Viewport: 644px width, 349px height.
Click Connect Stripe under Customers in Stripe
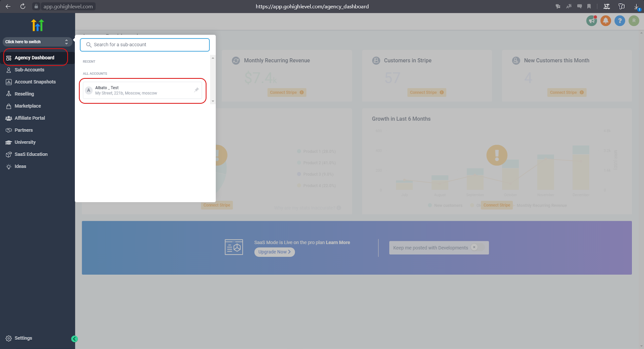[x=427, y=92]
